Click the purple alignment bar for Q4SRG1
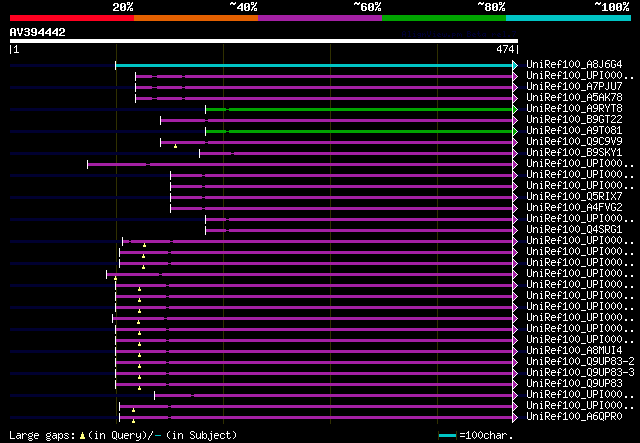 point(359,231)
